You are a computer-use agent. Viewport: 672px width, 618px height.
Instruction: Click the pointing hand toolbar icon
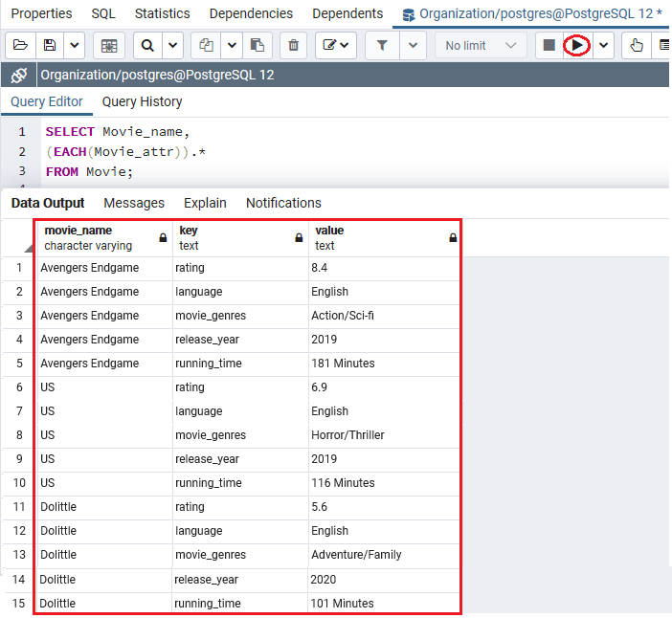point(637,45)
